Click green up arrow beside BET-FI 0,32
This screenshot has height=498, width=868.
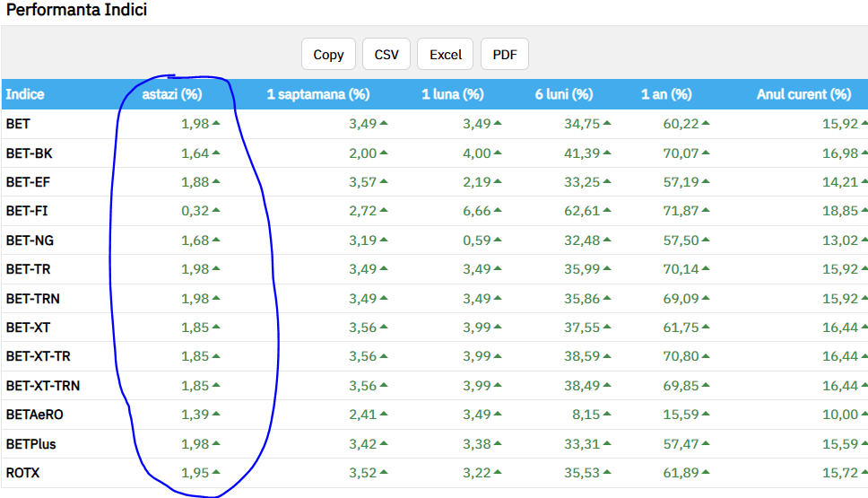point(216,212)
